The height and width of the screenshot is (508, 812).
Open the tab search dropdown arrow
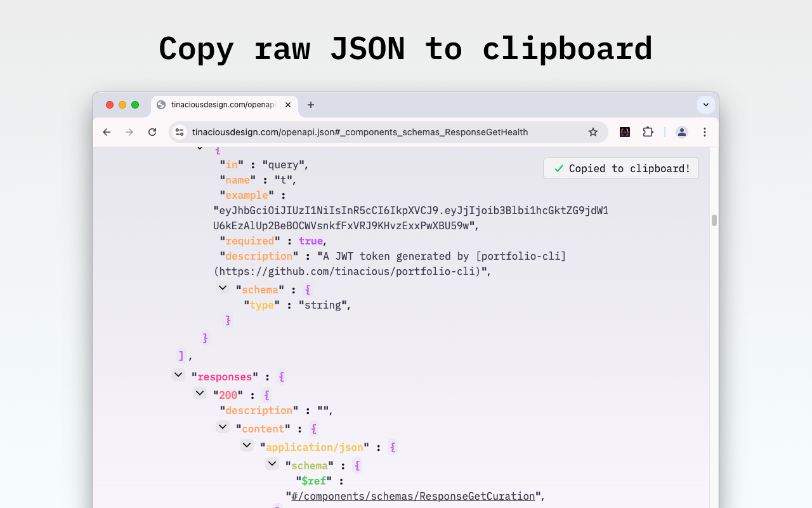click(706, 105)
